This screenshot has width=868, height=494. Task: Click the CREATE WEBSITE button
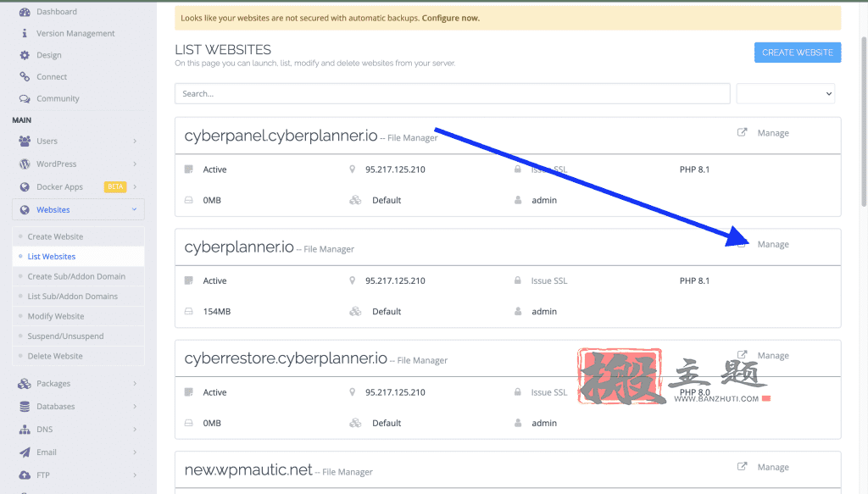coord(798,53)
